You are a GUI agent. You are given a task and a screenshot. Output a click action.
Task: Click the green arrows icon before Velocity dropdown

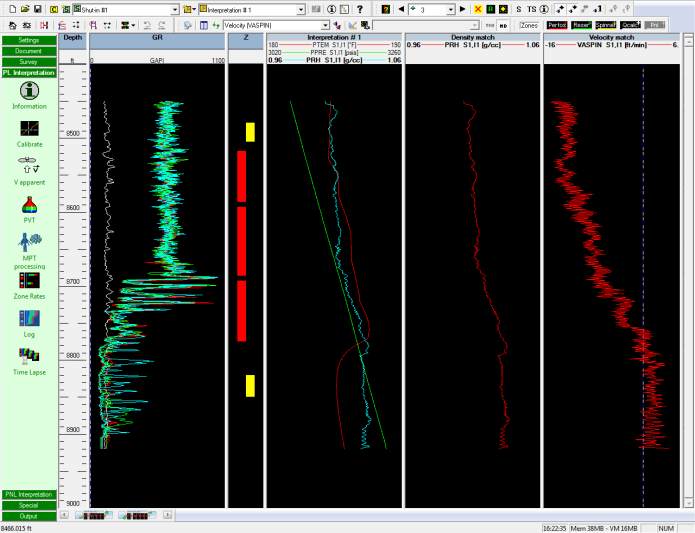pyautogui.click(x=216, y=26)
